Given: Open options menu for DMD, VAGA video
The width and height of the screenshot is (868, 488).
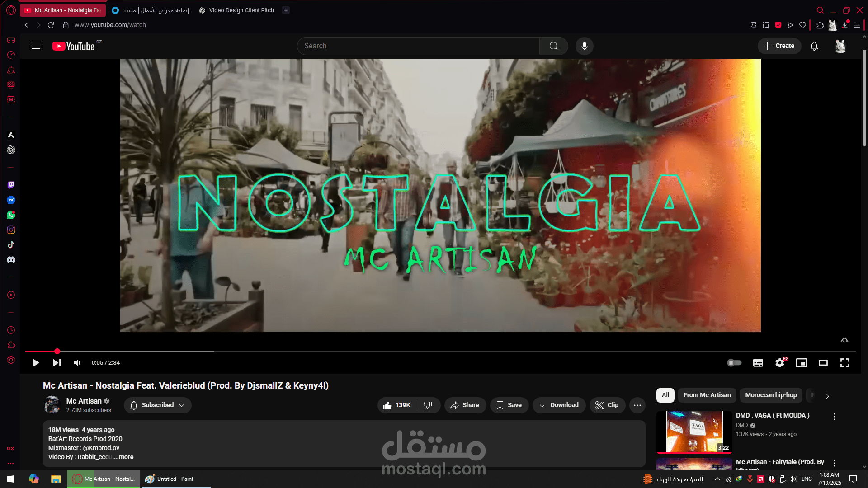Looking at the screenshot, I should [835, 417].
